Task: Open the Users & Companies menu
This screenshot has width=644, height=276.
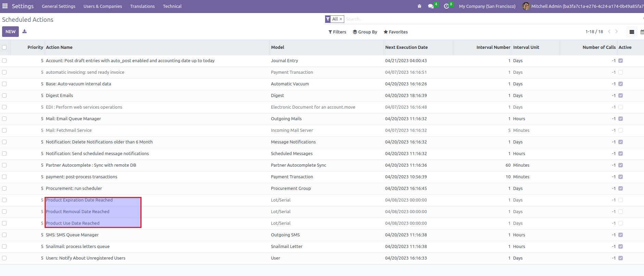Action: click(103, 6)
